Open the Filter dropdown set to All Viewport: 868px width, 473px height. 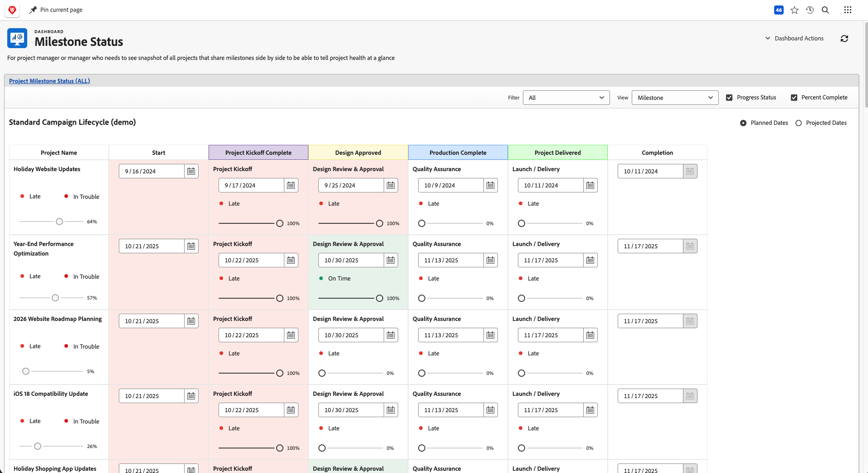point(566,98)
